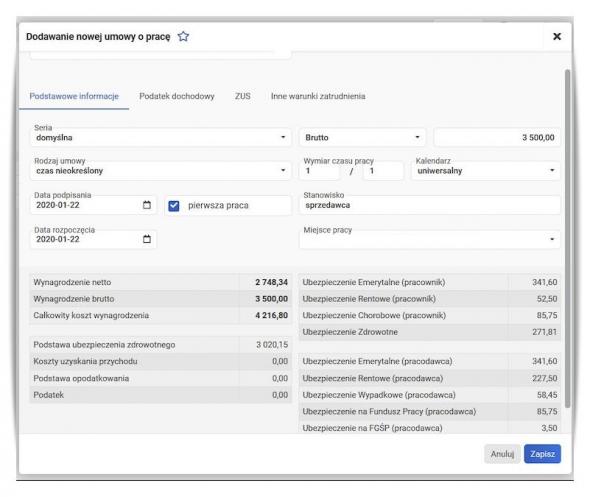Click the Wymiar czasu pracy numerator field

pyautogui.click(x=320, y=171)
